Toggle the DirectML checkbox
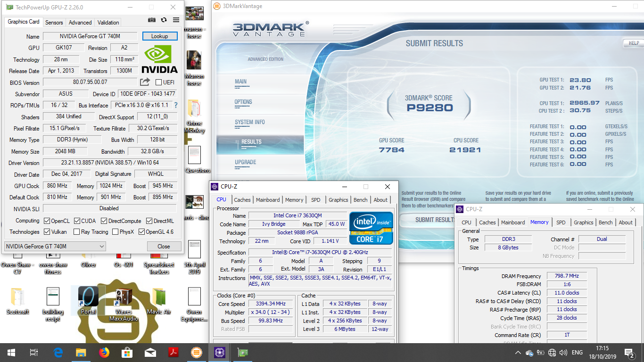This screenshot has height=362, width=644. click(149, 221)
